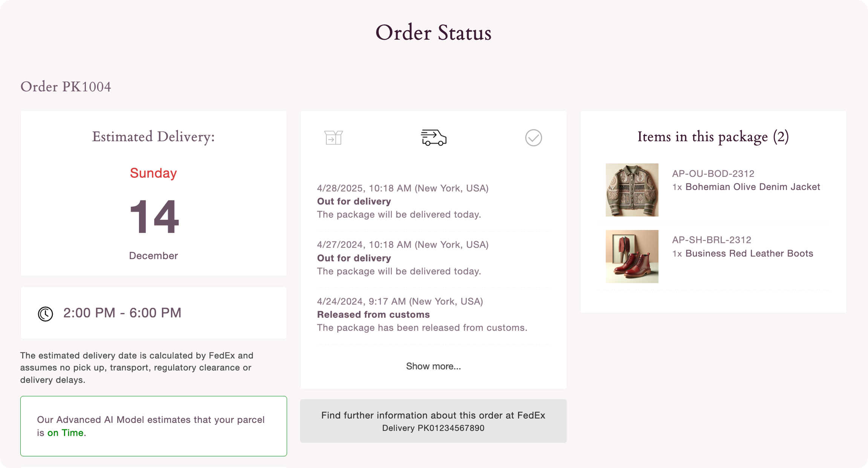Image resolution: width=868 pixels, height=468 pixels.
Task: Select the Out for delivery event from 4/28/2025
Action: click(354, 201)
